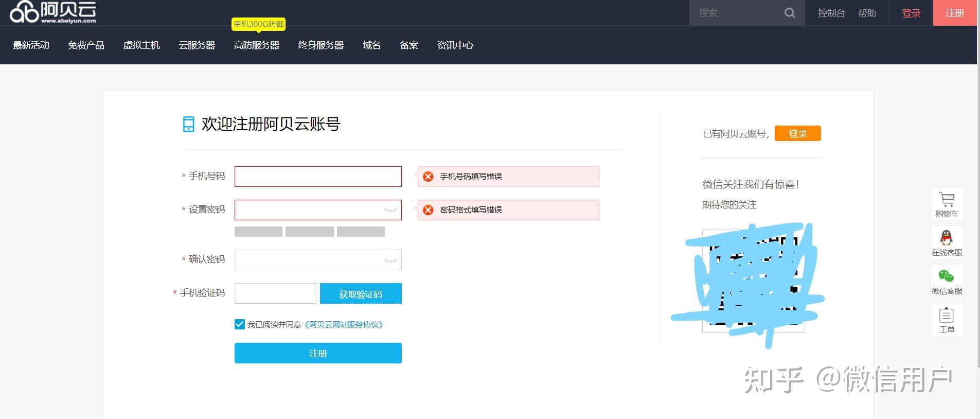This screenshot has height=419, width=980.
Task: Click 帮助 in top bar
Action: tap(867, 13)
